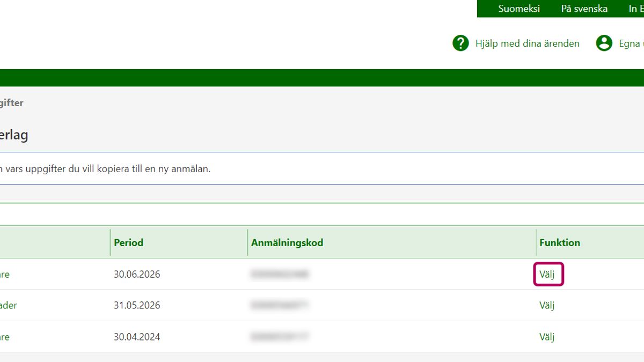This screenshot has height=362, width=644.
Task: Open the green name link in the 30.06.2026 row
Action: click(x=5, y=275)
